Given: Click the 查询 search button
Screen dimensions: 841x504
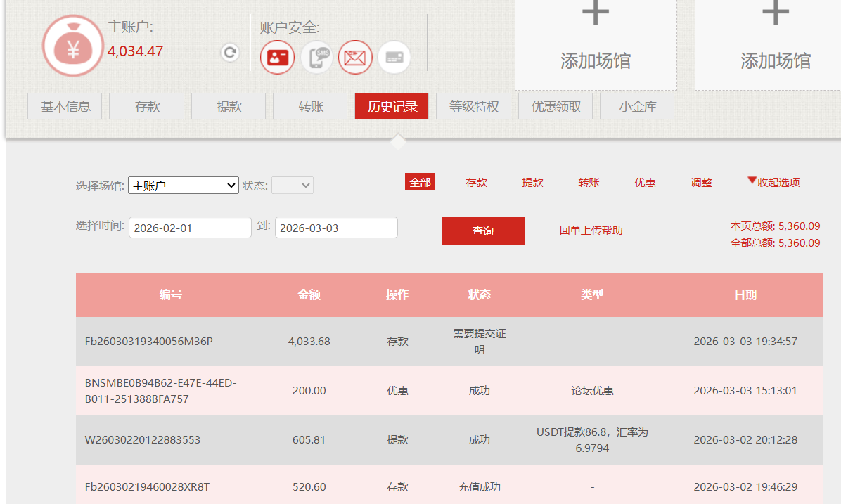Looking at the screenshot, I should click(x=482, y=230).
